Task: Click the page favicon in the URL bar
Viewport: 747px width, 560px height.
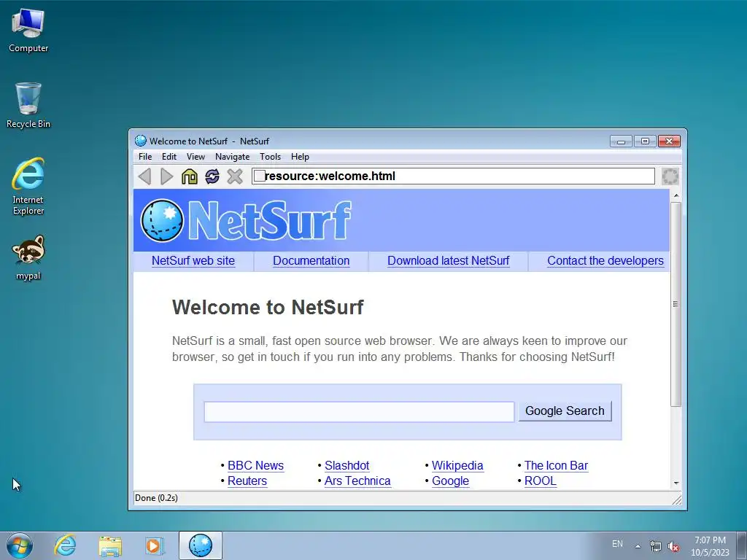Action: click(259, 176)
